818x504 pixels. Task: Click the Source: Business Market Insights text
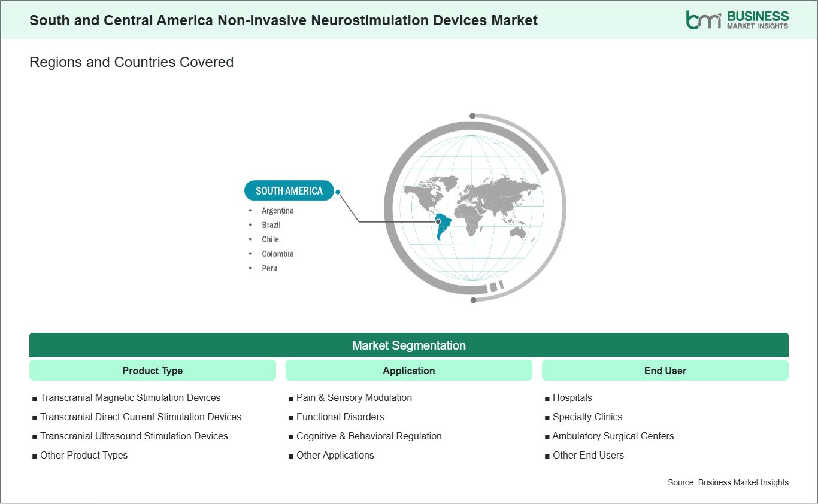[x=728, y=482]
